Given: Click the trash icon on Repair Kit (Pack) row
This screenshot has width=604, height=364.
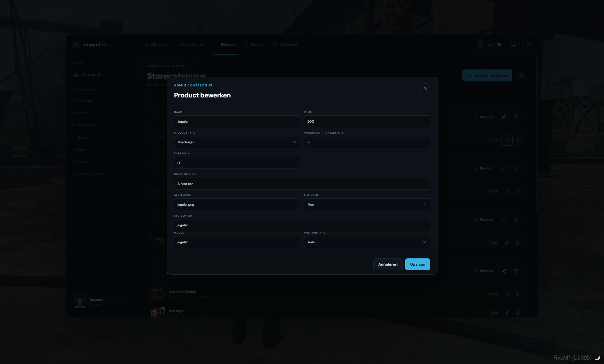Looking at the screenshot, I should (517, 294).
